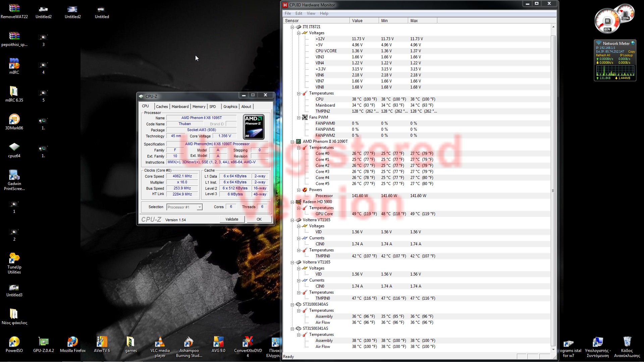Collapse the ST31000340AS drive node

pos(292,304)
